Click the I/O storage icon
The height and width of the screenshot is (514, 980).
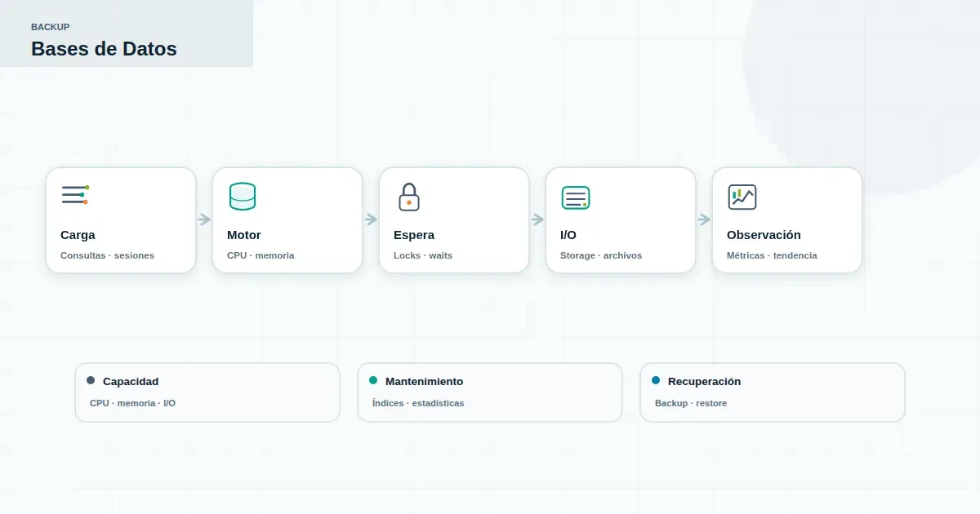[x=576, y=197]
